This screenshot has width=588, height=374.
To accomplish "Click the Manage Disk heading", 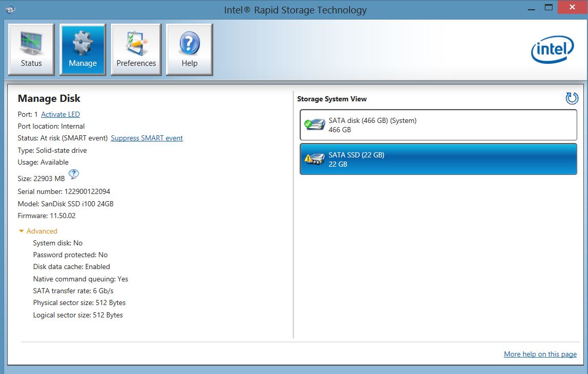I will tap(49, 98).
